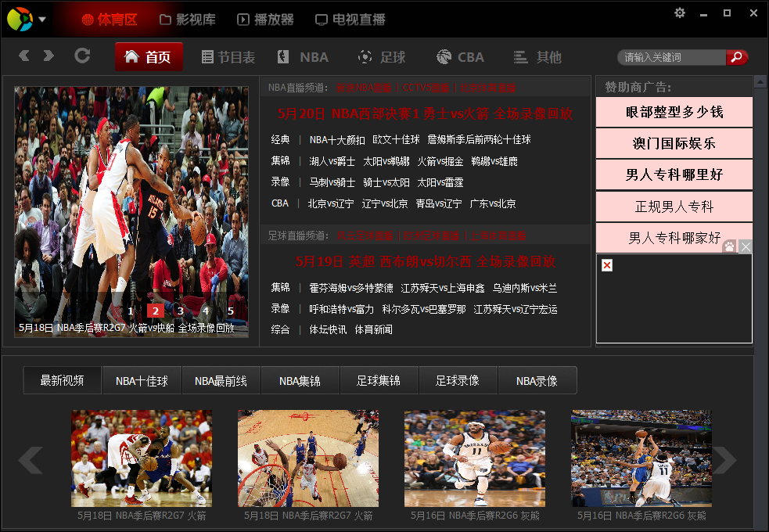This screenshot has width=769, height=532.
Task: Select slide 5 indicator on banner
Action: click(231, 311)
